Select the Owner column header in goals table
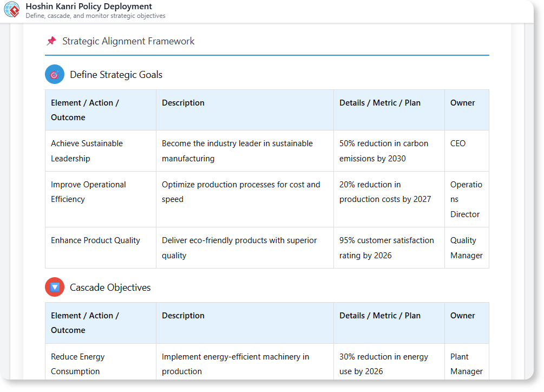This screenshot has width=544, height=392. click(x=464, y=102)
